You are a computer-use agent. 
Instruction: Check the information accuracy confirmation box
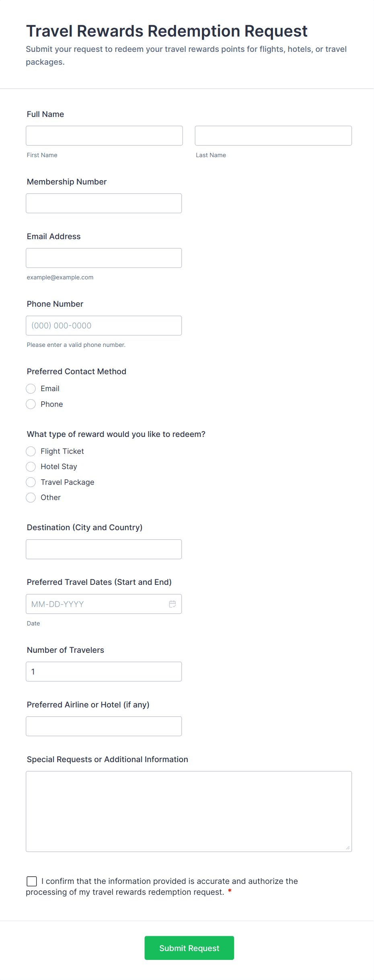click(x=32, y=881)
